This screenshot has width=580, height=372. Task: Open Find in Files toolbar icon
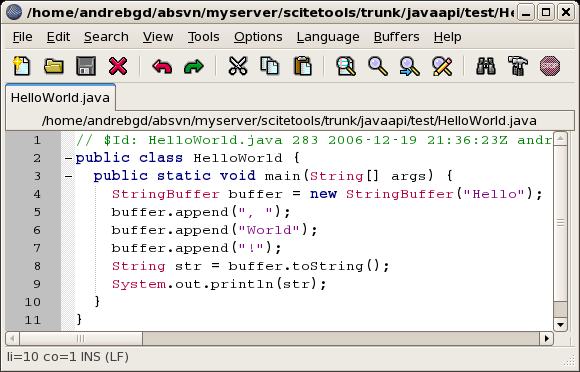tap(346, 67)
